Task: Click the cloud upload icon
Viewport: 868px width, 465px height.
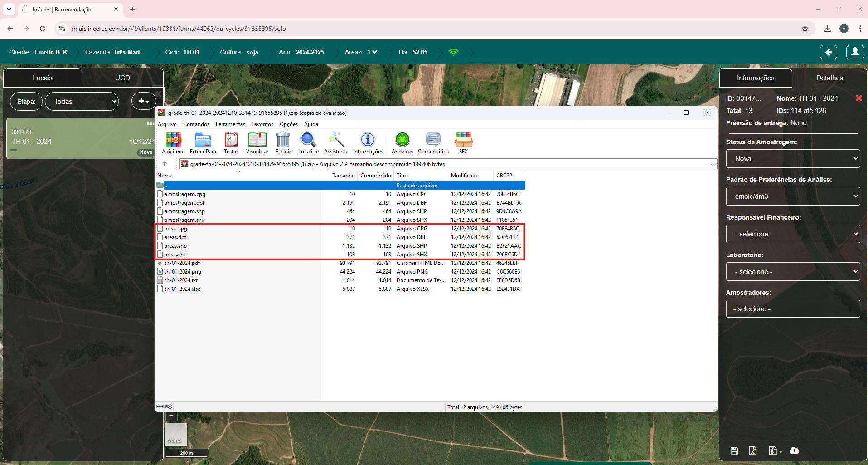Action: [794, 450]
